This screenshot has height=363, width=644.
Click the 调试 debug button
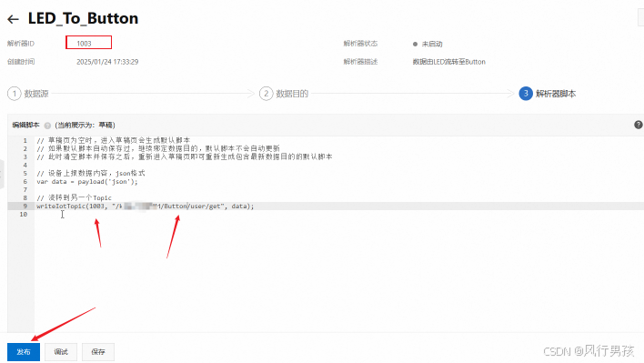coord(61,352)
